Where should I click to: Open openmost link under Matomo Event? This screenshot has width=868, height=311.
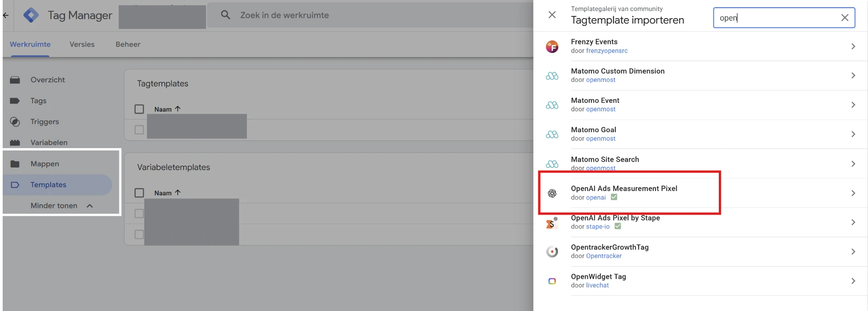pyautogui.click(x=601, y=109)
